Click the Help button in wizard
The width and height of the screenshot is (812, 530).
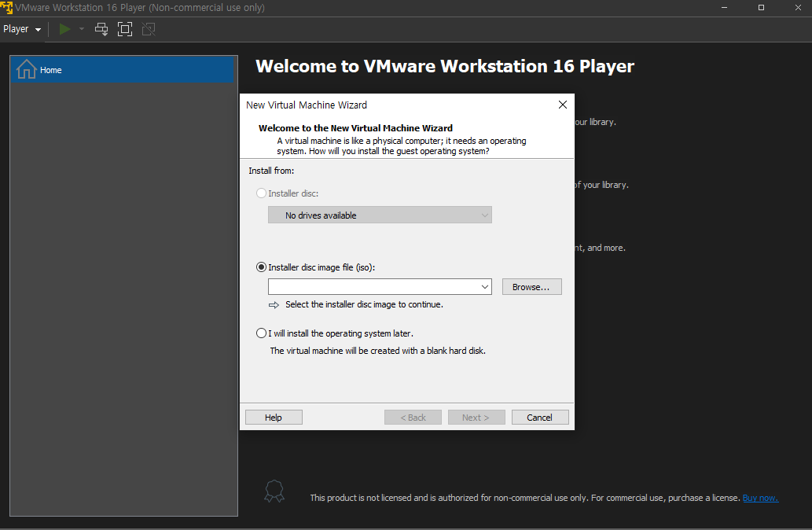point(274,417)
